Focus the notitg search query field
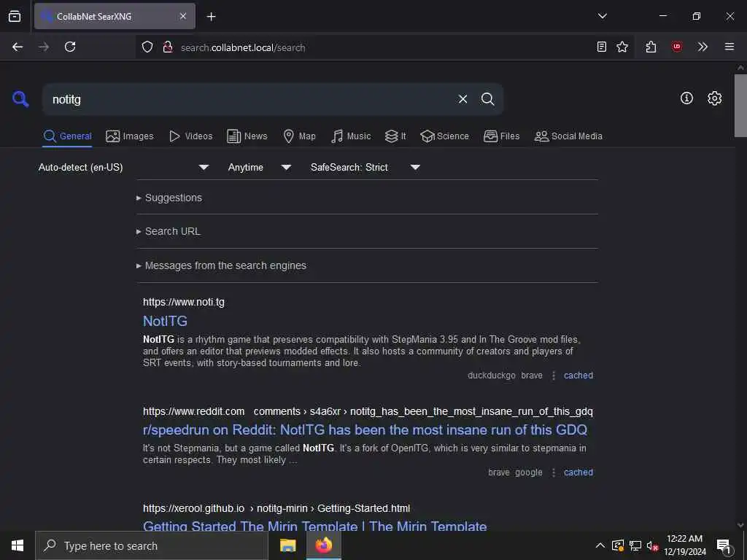The image size is (747, 560). 248,99
